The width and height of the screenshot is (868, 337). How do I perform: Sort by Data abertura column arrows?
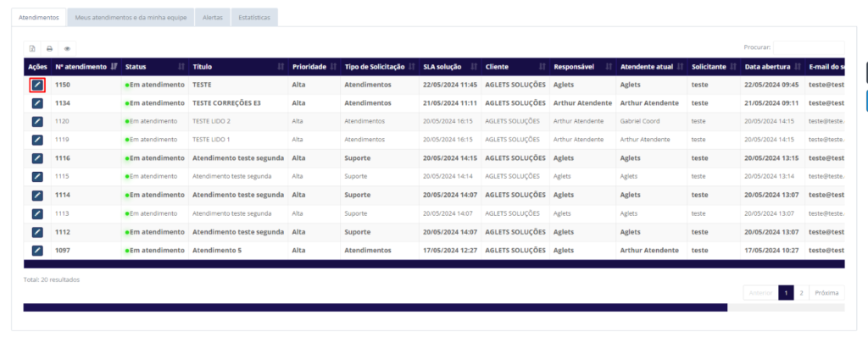798,67
